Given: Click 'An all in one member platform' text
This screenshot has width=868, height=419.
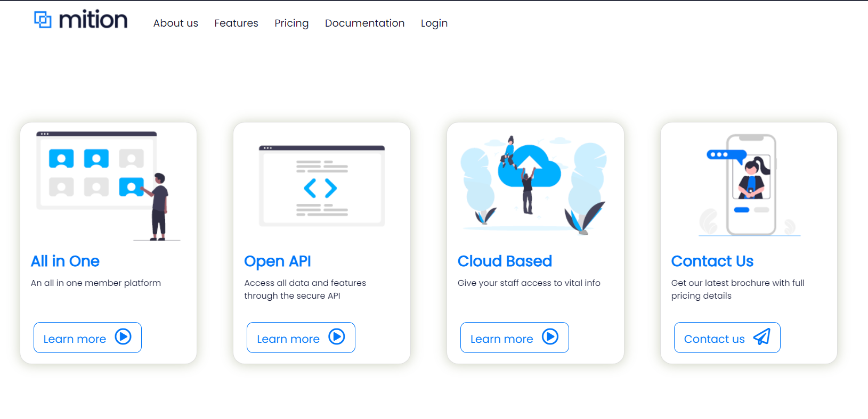Looking at the screenshot, I should [96, 283].
